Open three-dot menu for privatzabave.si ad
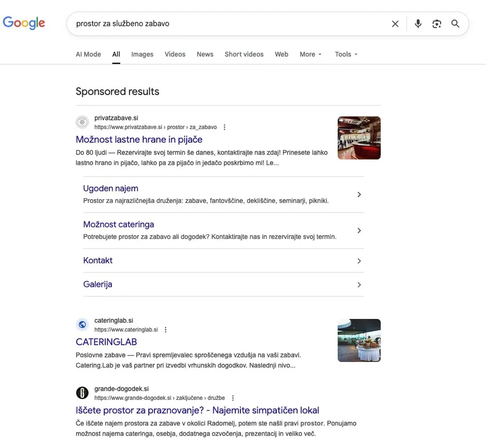 (224, 127)
